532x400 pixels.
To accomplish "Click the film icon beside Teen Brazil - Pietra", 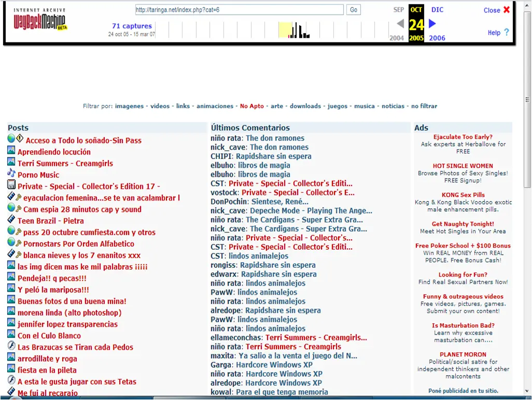I will click(11, 219).
